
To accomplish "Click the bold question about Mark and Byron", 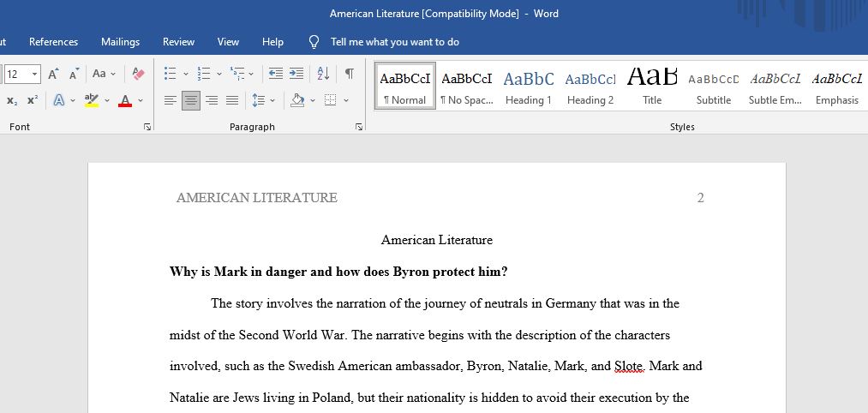I will pyautogui.click(x=338, y=272).
